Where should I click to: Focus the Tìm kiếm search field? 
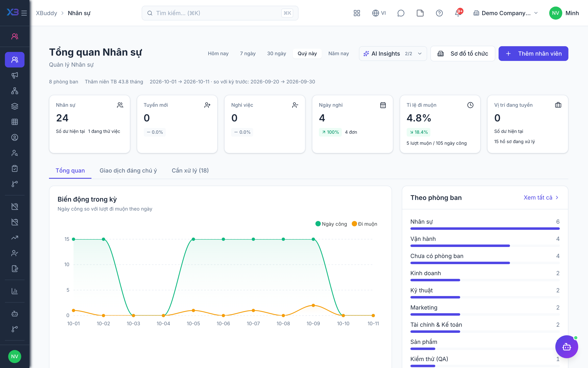point(220,13)
